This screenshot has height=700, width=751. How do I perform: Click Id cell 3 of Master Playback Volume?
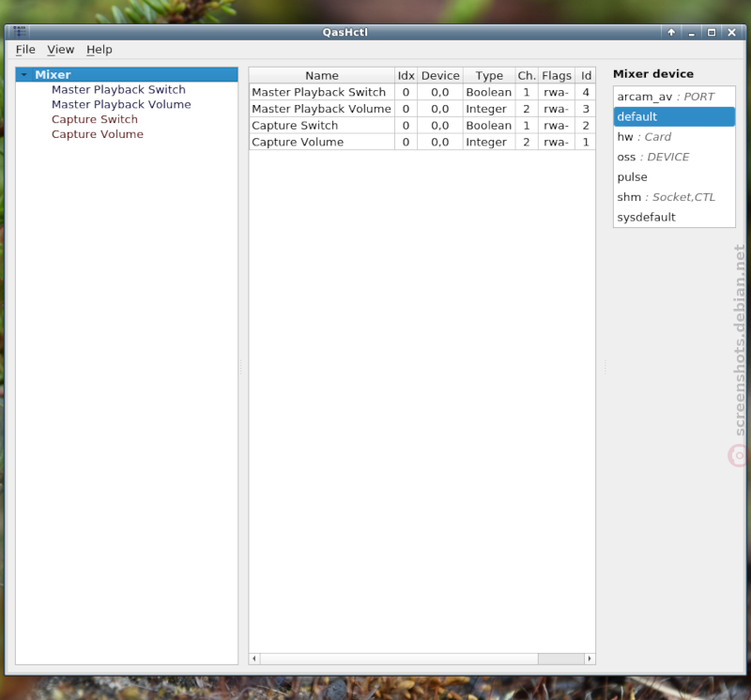pyautogui.click(x=586, y=109)
